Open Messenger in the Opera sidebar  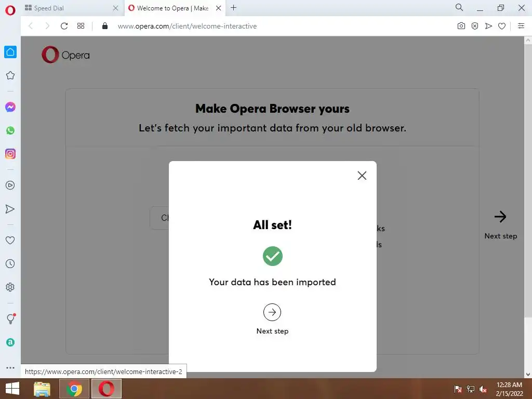pos(10,107)
